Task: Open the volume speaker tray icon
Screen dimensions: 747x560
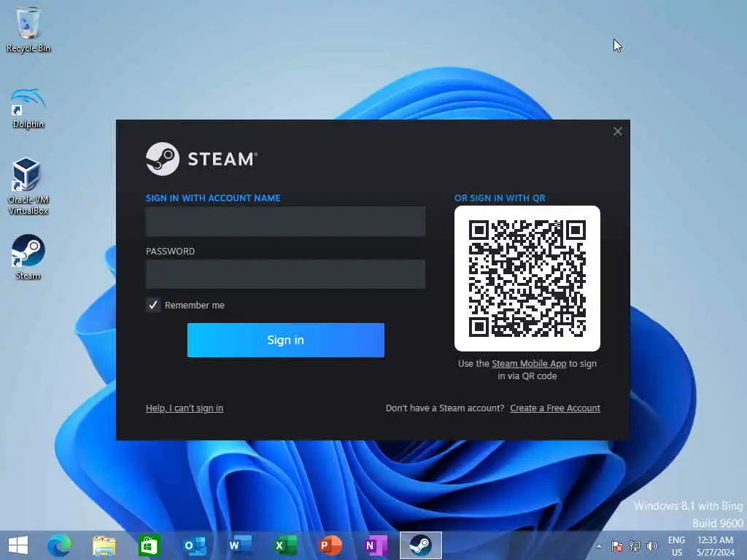Action: (x=651, y=546)
